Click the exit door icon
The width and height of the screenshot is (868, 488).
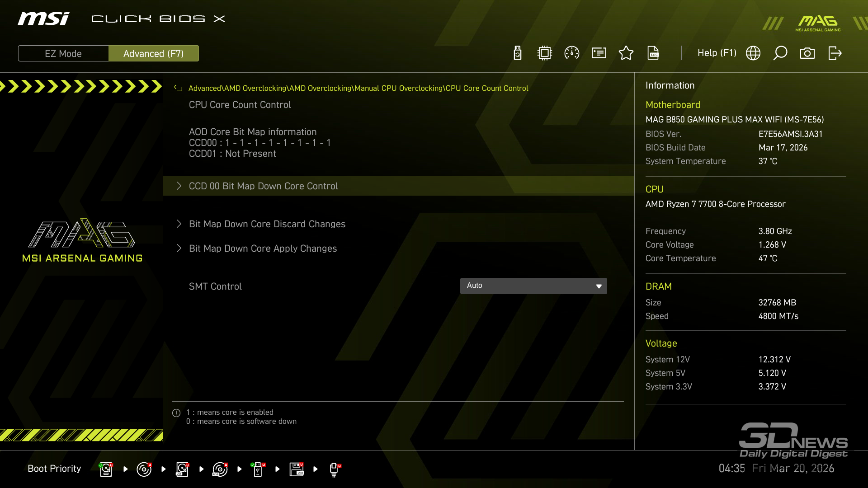tap(835, 53)
